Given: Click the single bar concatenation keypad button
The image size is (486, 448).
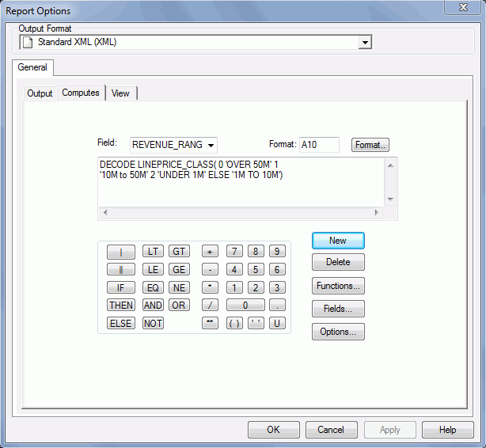Looking at the screenshot, I should coord(121,252).
